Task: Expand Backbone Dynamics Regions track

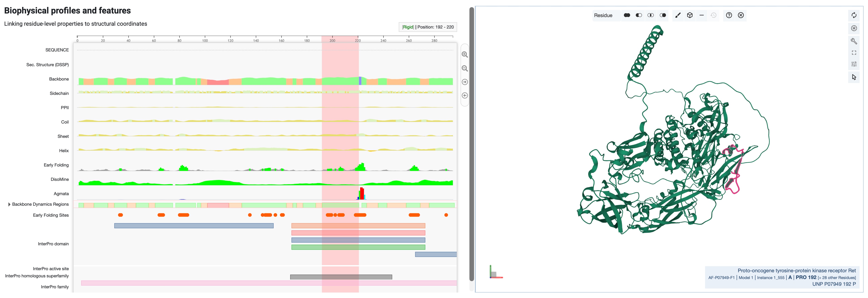Action: pos(9,204)
